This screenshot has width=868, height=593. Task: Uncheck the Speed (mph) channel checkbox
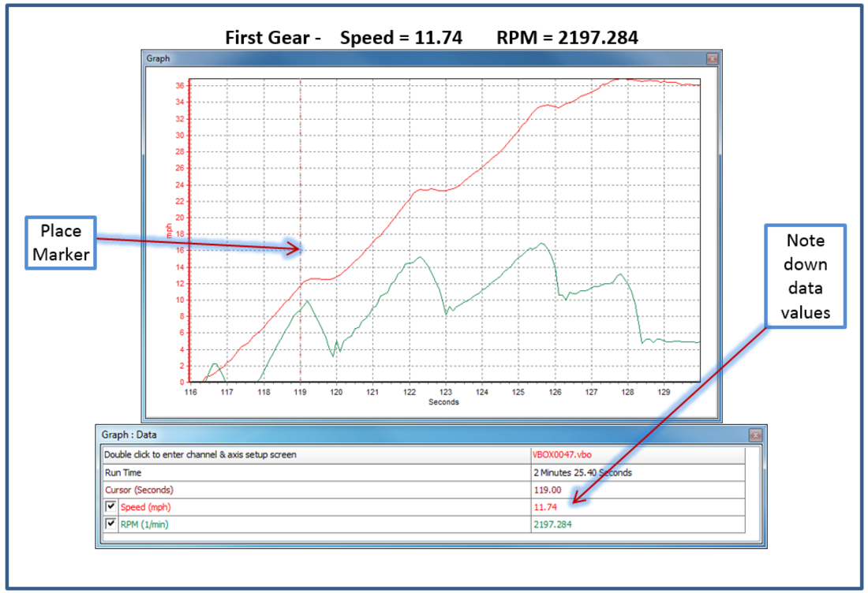point(111,507)
